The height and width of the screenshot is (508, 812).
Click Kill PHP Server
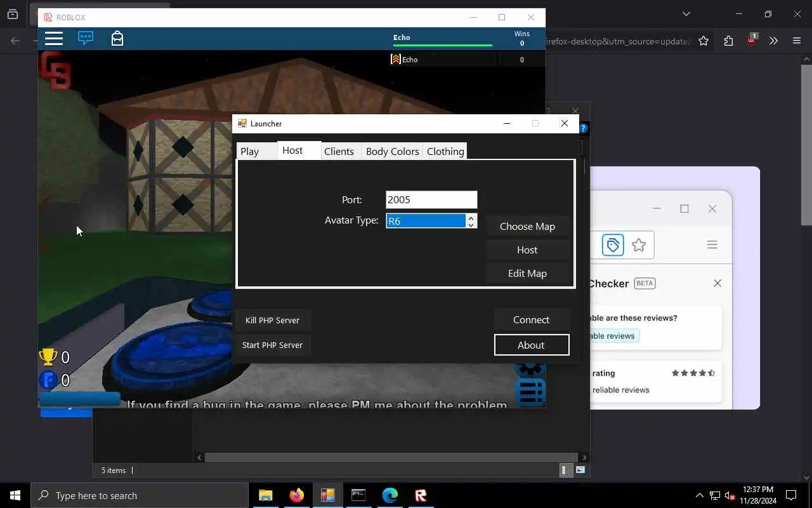(272, 320)
